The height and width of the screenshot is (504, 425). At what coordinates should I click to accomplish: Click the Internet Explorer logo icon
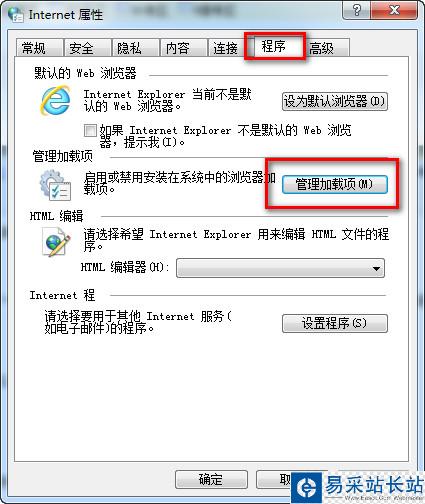tap(56, 100)
